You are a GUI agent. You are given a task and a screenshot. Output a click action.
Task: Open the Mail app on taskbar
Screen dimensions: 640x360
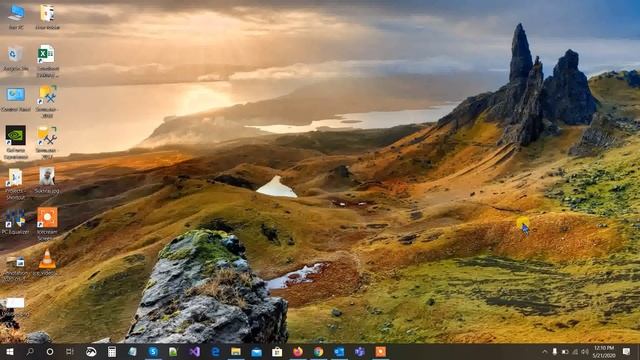[256, 351]
